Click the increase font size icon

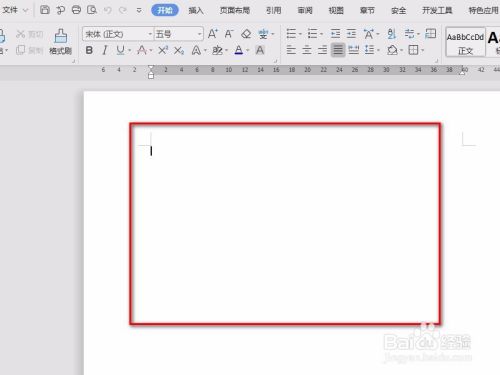click(x=213, y=34)
